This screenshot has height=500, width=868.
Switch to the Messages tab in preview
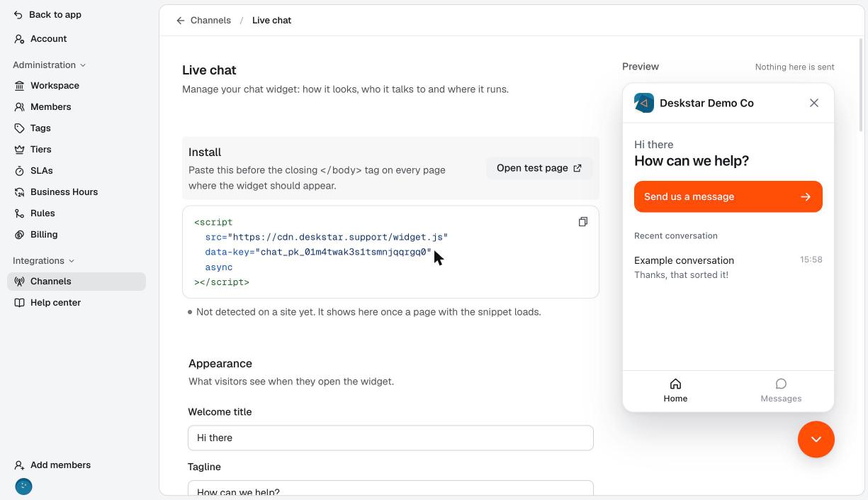click(x=781, y=391)
